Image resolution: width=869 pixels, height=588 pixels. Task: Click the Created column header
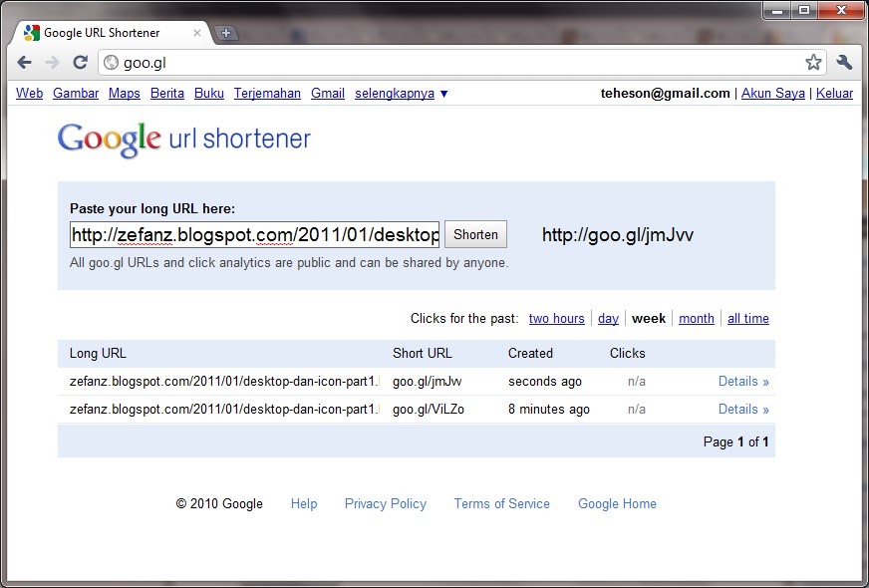point(530,353)
